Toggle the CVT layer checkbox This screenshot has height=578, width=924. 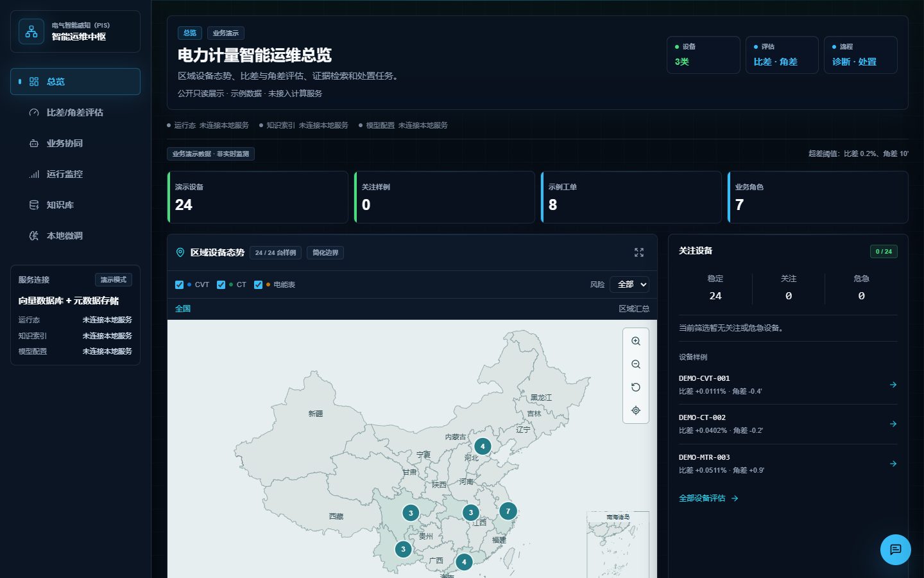pyautogui.click(x=180, y=285)
